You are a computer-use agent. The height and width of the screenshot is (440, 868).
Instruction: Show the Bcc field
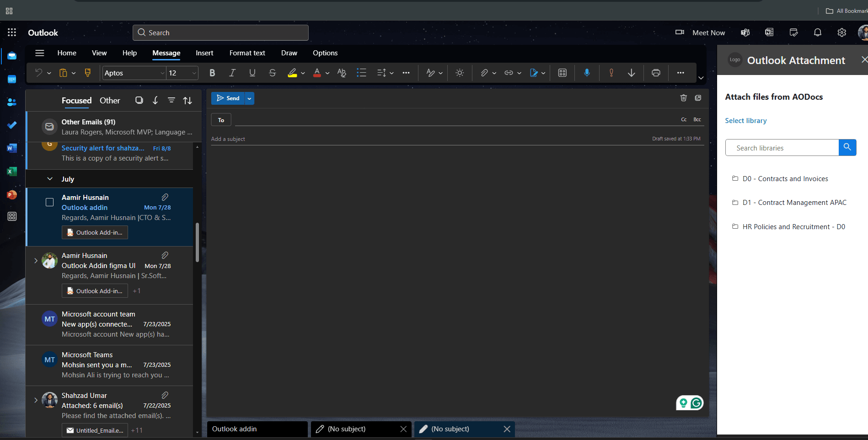tap(697, 119)
